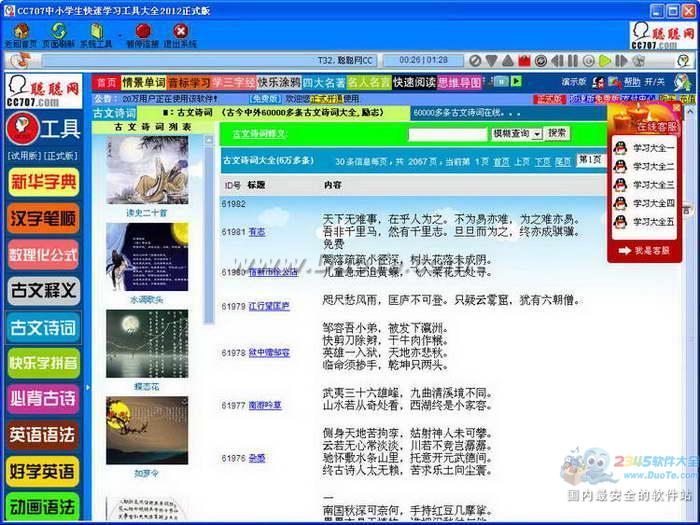Image resolution: width=700 pixels, height=525 pixels.
Task: Open 数理化公式 tool button
Action: point(44,254)
